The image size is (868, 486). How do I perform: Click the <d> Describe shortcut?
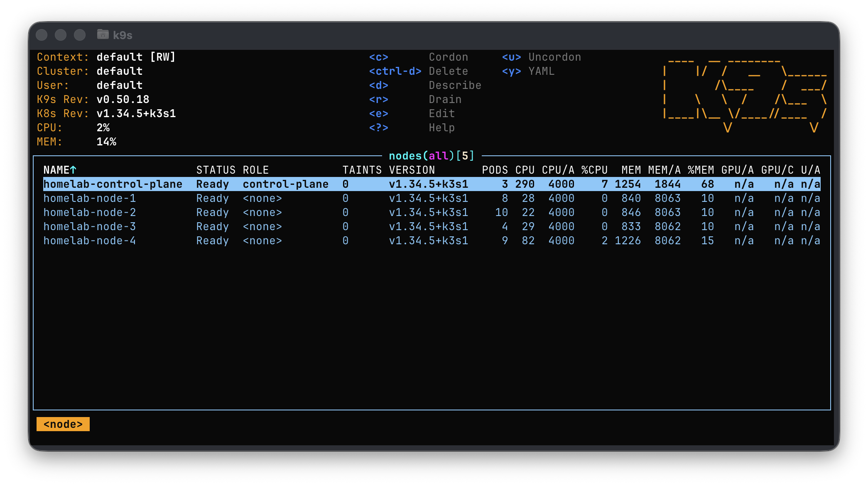[425, 85]
